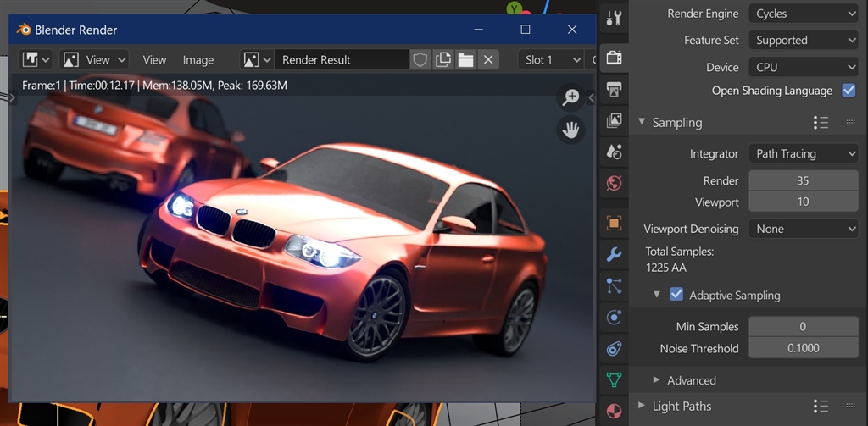Image resolution: width=868 pixels, height=426 pixels.
Task: Open the Render Engine dropdown
Action: [804, 14]
